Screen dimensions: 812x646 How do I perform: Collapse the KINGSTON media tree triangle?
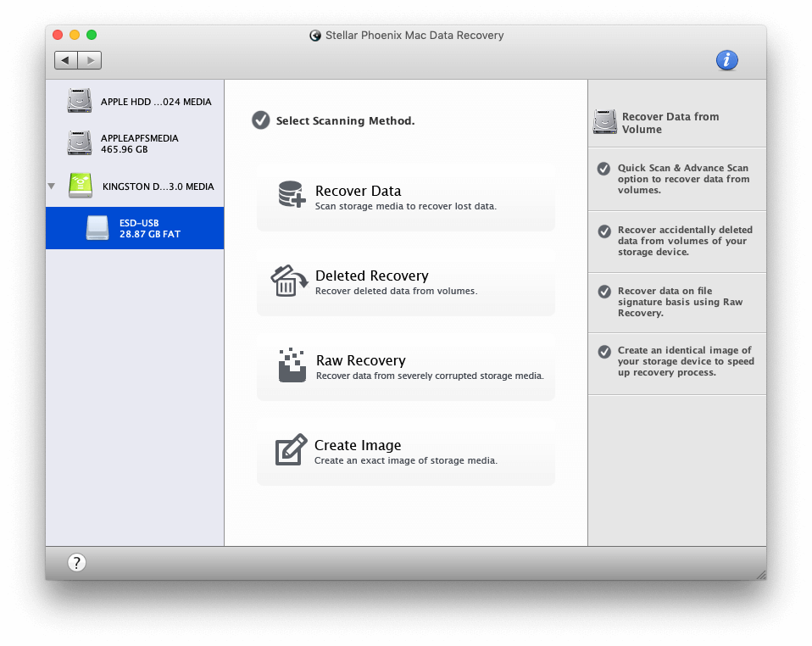pos(51,186)
